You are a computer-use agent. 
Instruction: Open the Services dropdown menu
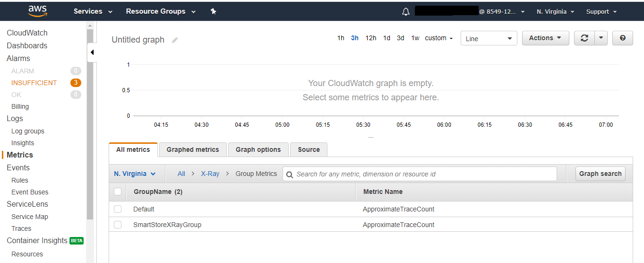coord(93,11)
